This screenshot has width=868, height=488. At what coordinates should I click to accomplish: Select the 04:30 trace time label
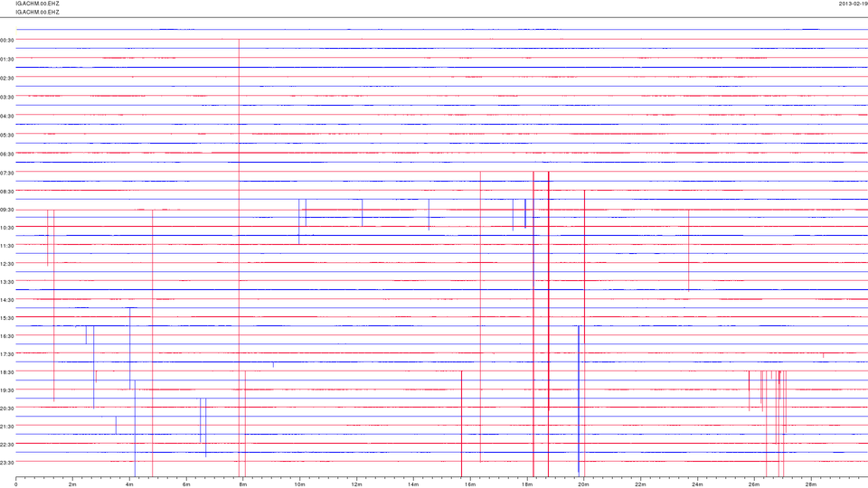click(6, 117)
